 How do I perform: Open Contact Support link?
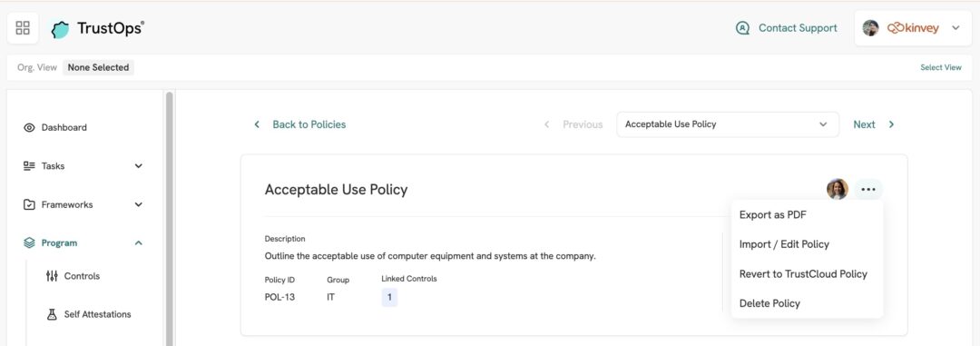(798, 28)
